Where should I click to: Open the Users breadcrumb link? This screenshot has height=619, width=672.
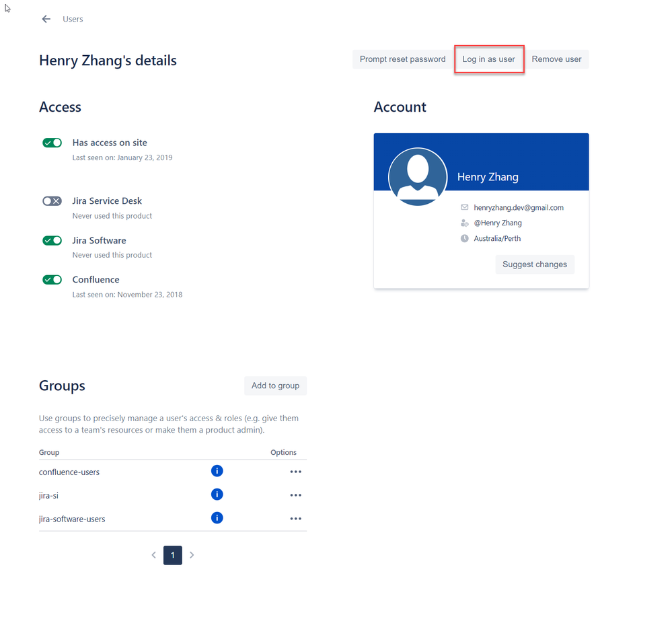(x=73, y=20)
